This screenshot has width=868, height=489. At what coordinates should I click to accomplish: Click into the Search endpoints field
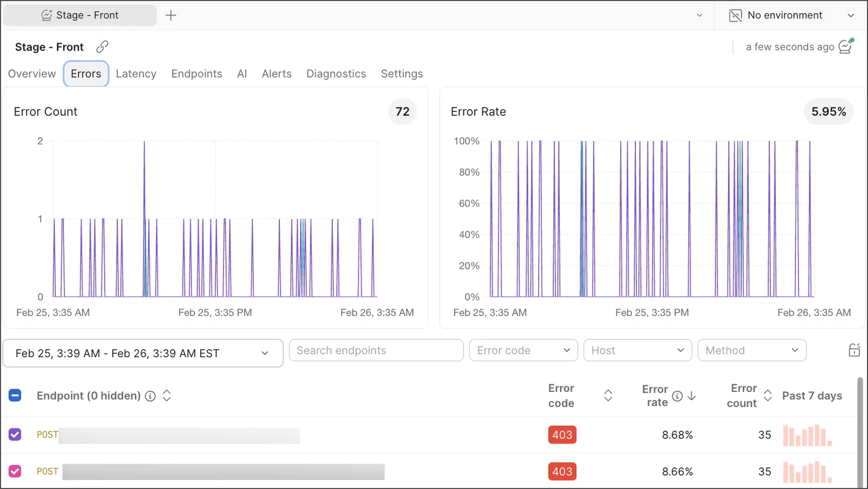pyautogui.click(x=376, y=350)
